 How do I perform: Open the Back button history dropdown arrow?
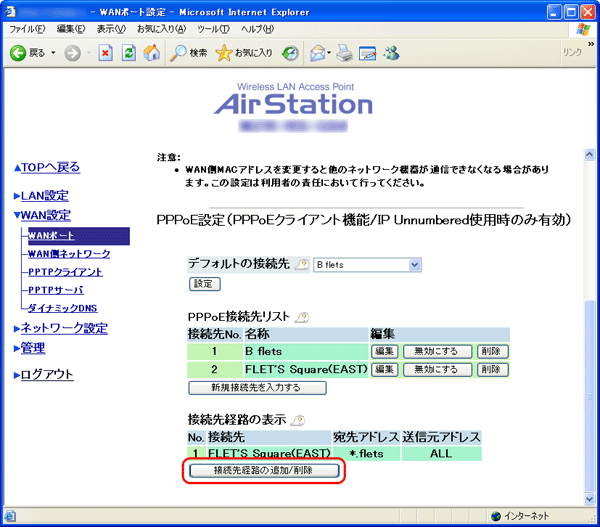click(53, 53)
